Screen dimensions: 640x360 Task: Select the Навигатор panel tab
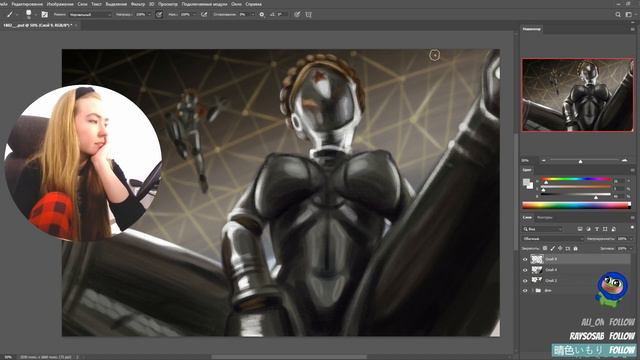coord(532,29)
